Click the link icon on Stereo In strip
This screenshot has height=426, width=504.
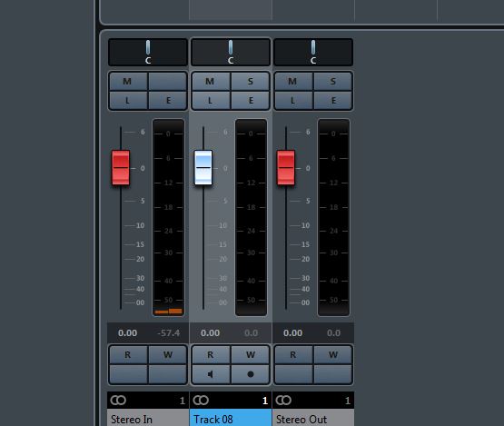pyautogui.click(x=118, y=401)
